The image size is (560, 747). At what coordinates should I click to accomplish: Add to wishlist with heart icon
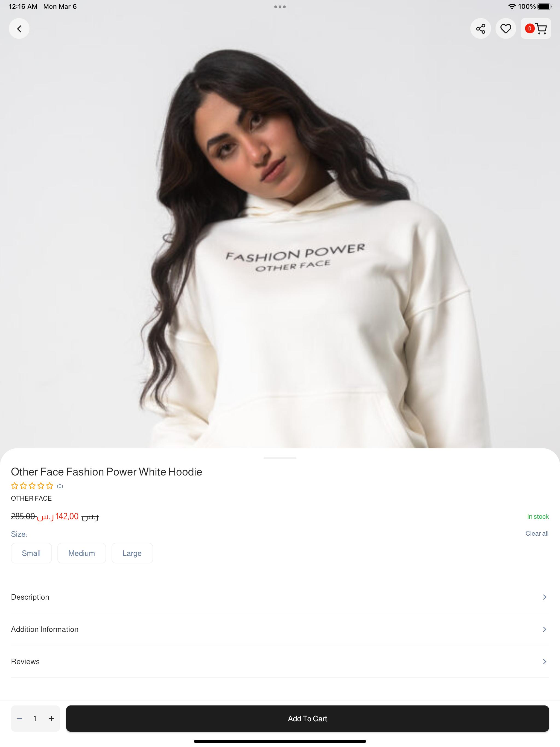click(505, 29)
